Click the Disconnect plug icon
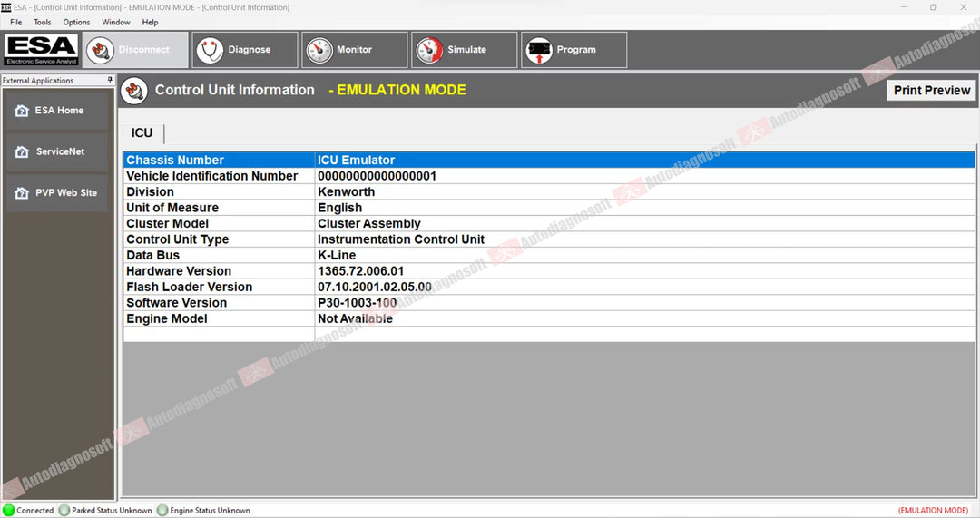Image resolution: width=980 pixels, height=518 pixels. tap(101, 50)
